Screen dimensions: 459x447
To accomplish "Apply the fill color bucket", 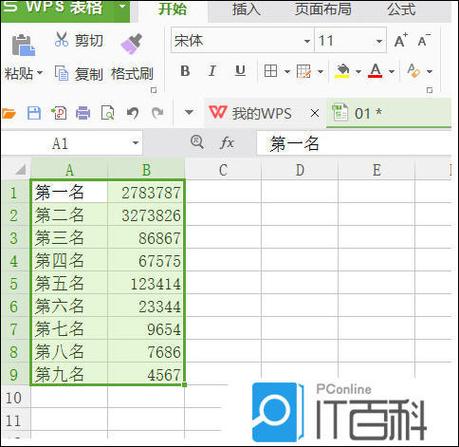I will [342, 71].
